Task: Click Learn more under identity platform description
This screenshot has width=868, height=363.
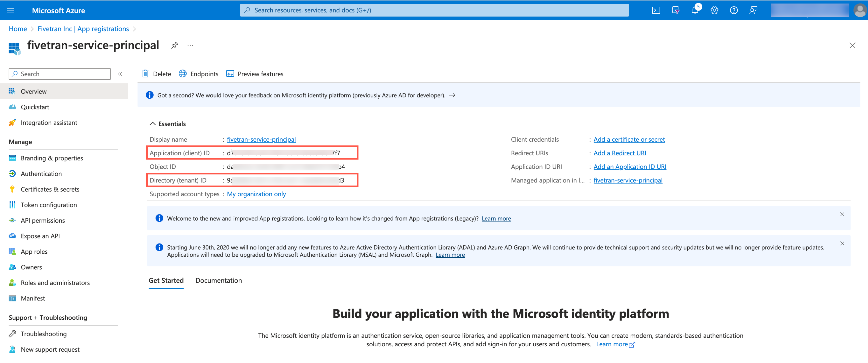Action: (615, 344)
